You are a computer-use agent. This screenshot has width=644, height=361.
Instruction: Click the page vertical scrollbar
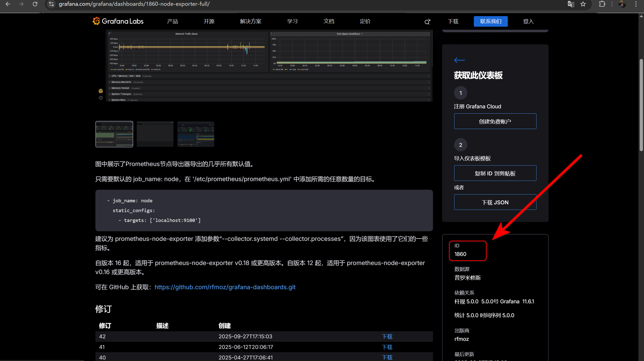pos(641,105)
